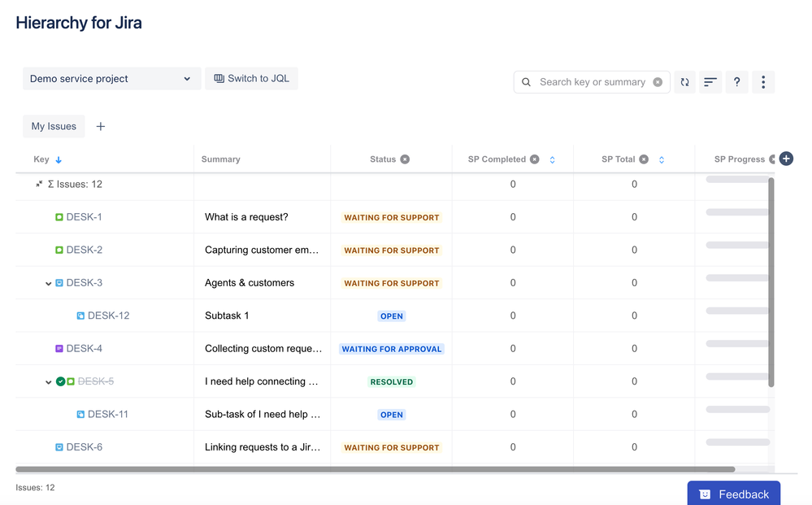Select the My Issues tab
This screenshot has width=812, height=505.
coord(54,126)
